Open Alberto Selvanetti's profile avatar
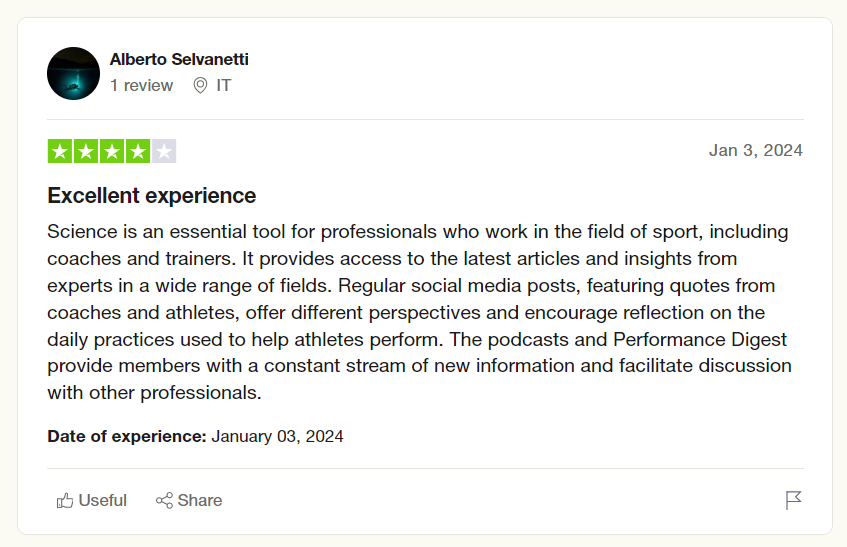Screen dimensions: 847x547 click(73, 73)
